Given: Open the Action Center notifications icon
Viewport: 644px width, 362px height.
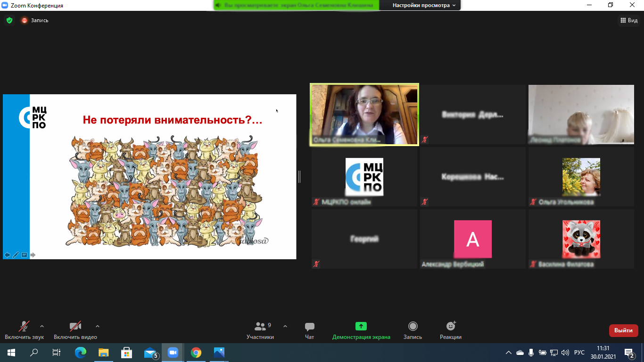Looking at the screenshot, I should click(629, 353).
